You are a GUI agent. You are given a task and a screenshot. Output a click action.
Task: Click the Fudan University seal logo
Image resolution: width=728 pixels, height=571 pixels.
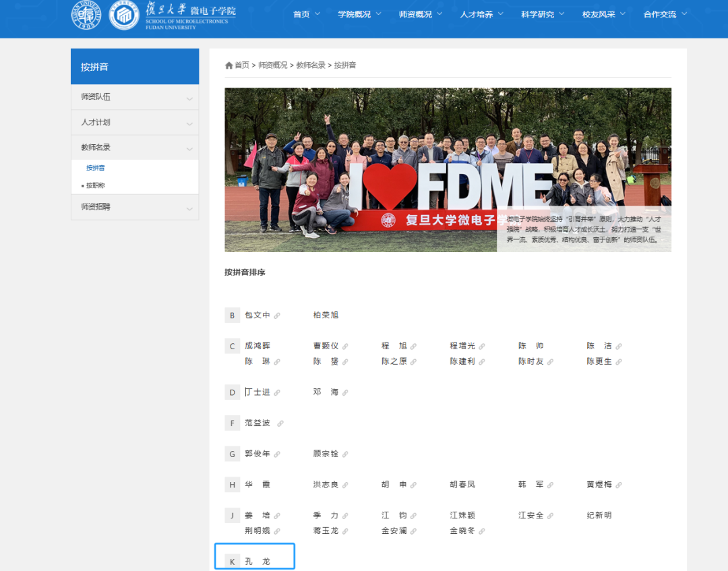pyautogui.click(x=86, y=16)
